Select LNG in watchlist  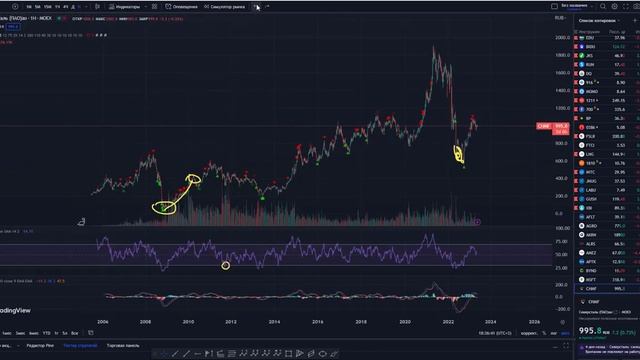pyautogui.click(x=607, y=154)
